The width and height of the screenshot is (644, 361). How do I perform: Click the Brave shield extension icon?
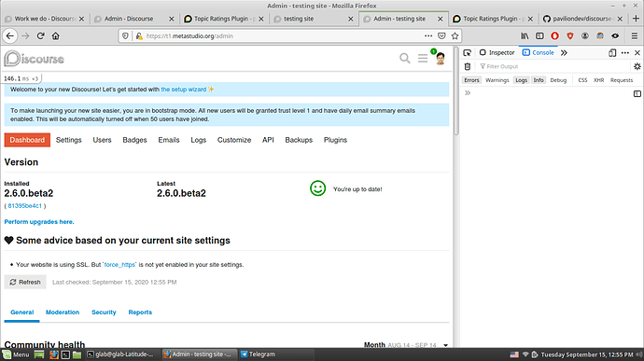[570, 36]
